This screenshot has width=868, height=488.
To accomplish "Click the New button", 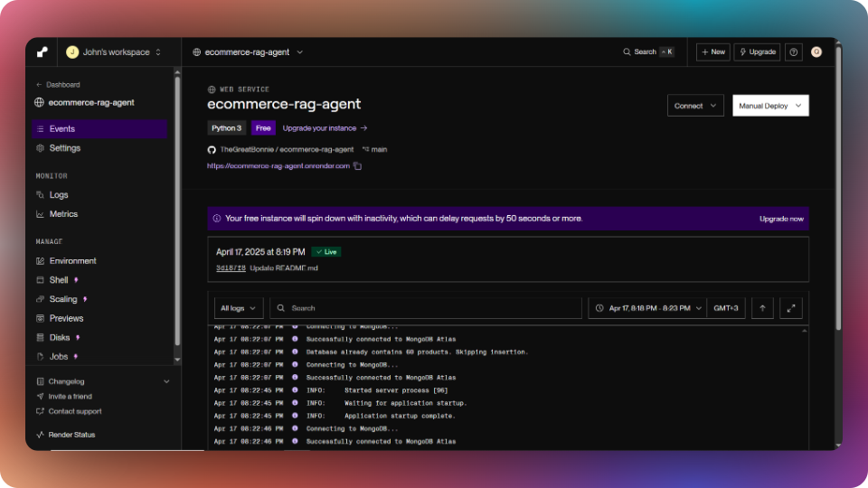I will click(x=713, y=52).
